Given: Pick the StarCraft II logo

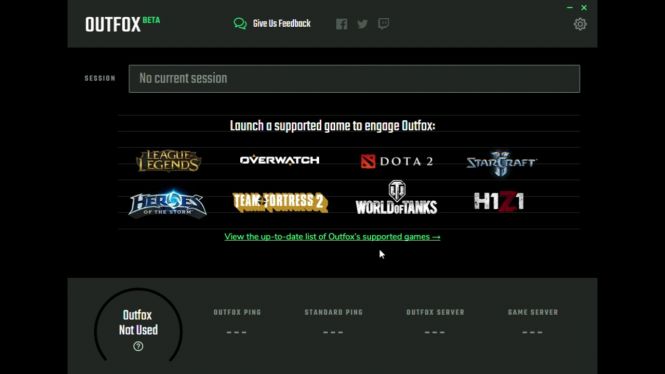Looking at the screenshot, I should (502, 163).
